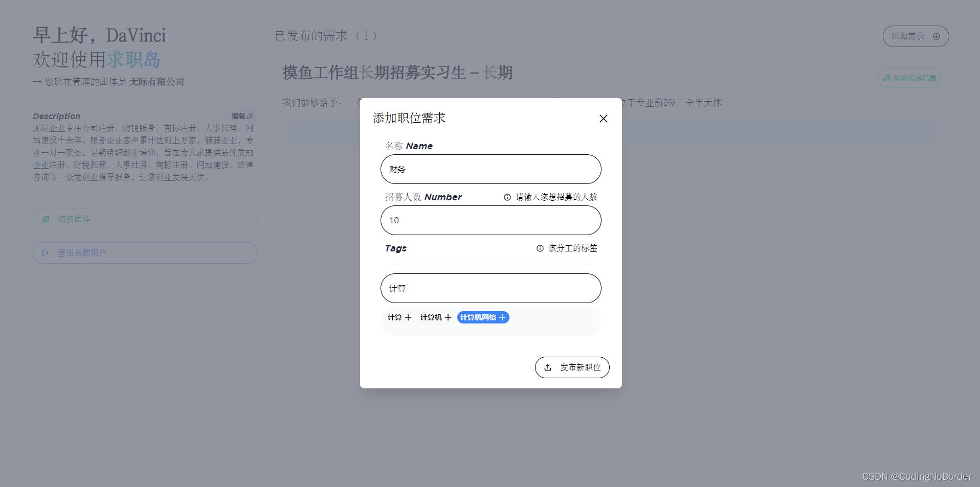Click the plus sign on the 计算机 tag
This screenshot has height=487, width=980.
pyautogui.click(x=448, y=317)
